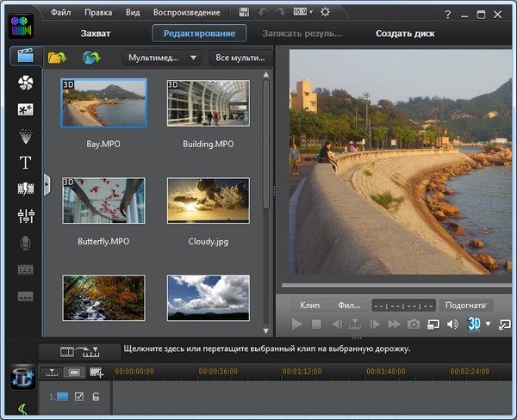Open the Media Room clapperboard icon
517x420 pixels.
[x=26, y=57]
